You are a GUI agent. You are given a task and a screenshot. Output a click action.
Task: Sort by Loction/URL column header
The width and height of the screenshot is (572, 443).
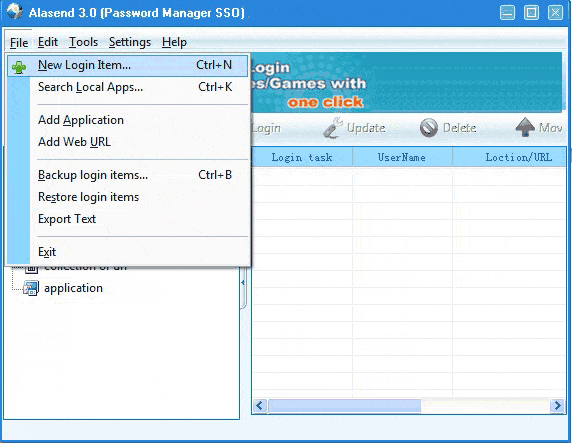coord(510,157)
